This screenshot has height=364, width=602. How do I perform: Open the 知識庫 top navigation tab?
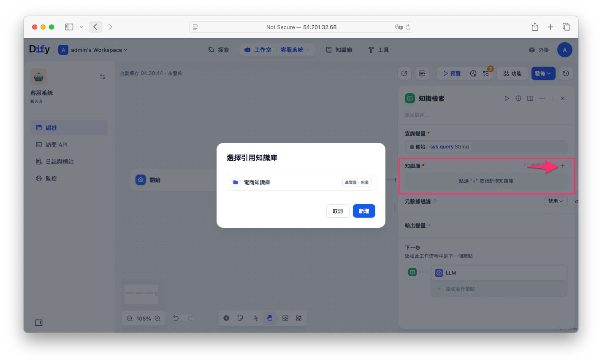pos(339,50)
